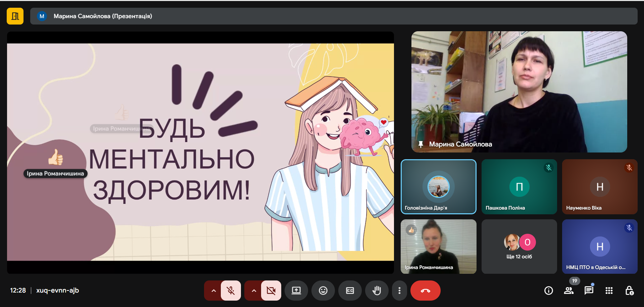Screen dimensions: 644x307
Task: Open the activities grid icon
Action: tap(609, 291)
